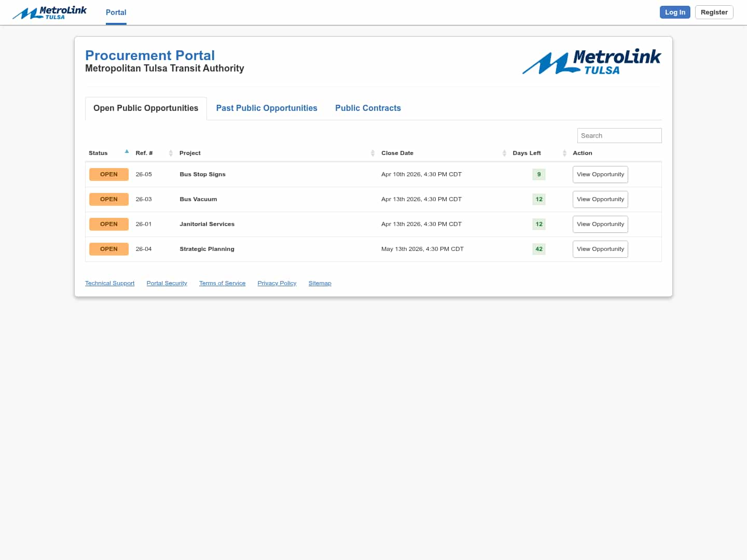The height and width of the screenshot is (560, 747).
Task: Click the large MetroLink Tulsa header logo
Action: click(591, 63)
